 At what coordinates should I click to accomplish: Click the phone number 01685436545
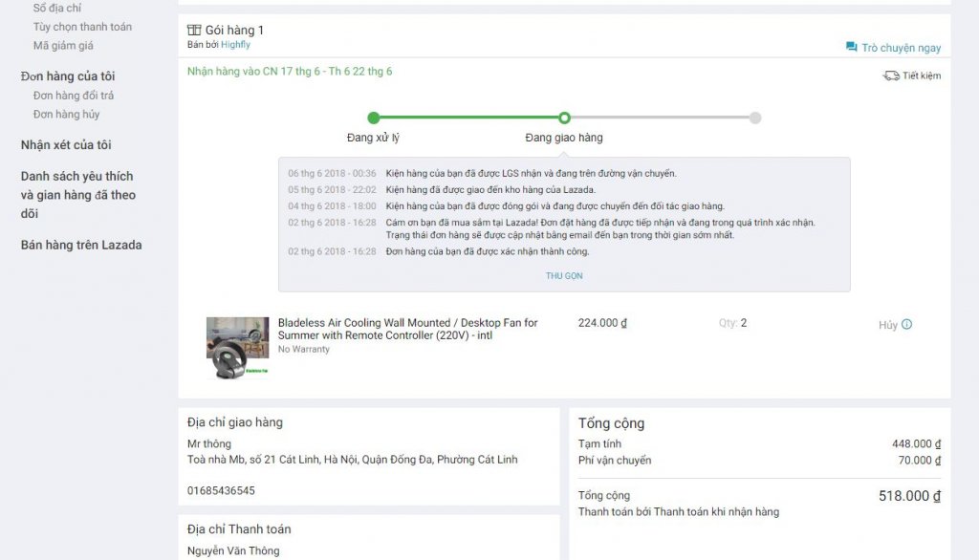pyautogui.click(x=221, y=490)
